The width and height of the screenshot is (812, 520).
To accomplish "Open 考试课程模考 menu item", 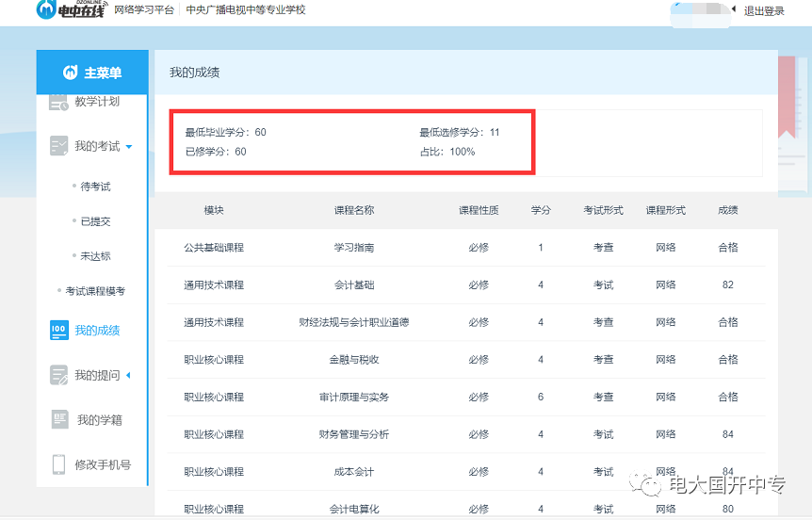I will tap(94, 291).
